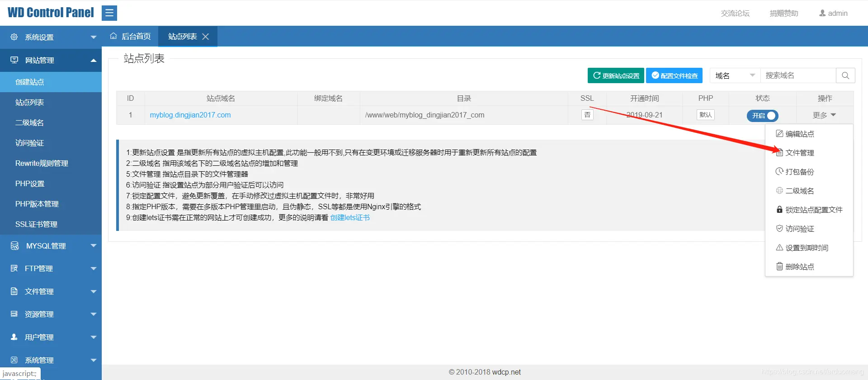868x380 pixels.
Task: Click the 设置到期时间 warning icon
Action: pyautogui.click(x=779, y=248)
